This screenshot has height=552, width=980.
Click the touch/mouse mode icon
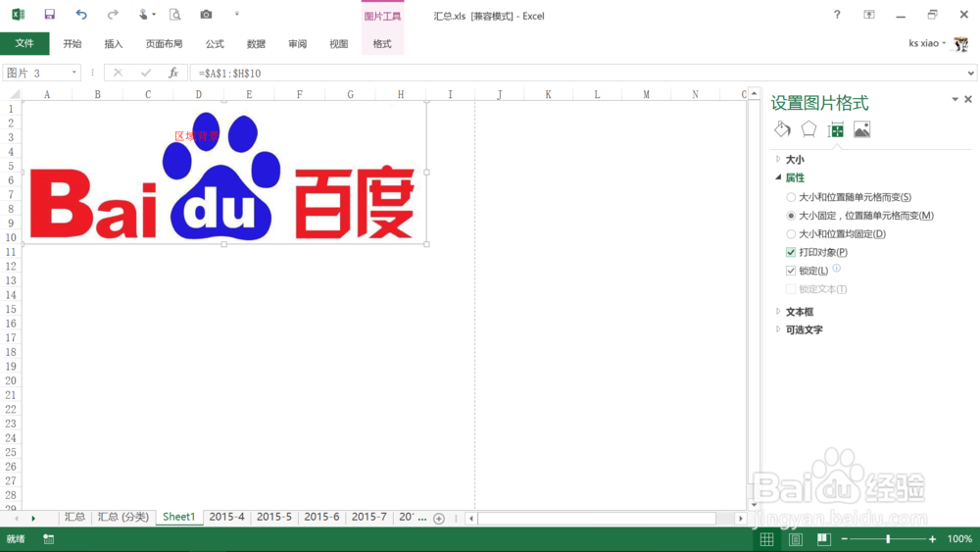(143, 15)
